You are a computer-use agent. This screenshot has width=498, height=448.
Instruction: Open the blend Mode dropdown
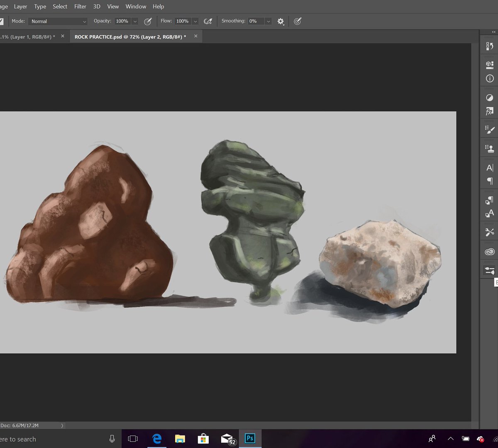tap(58, 22)
